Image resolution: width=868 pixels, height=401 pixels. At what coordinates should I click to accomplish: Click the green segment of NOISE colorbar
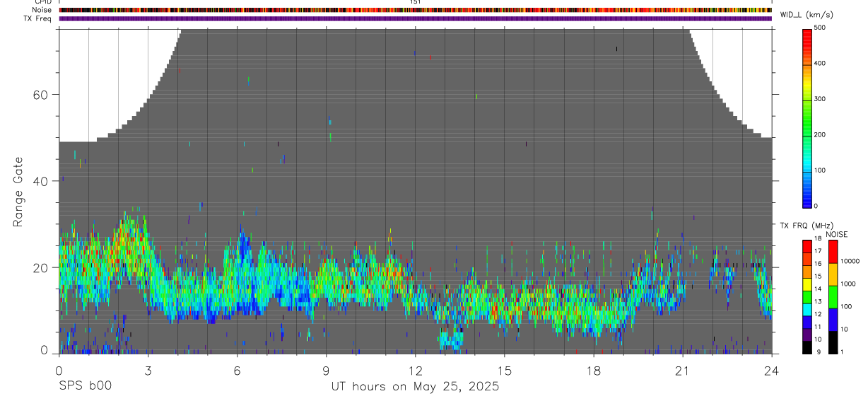pyautogui.click(x=833, y=296)
